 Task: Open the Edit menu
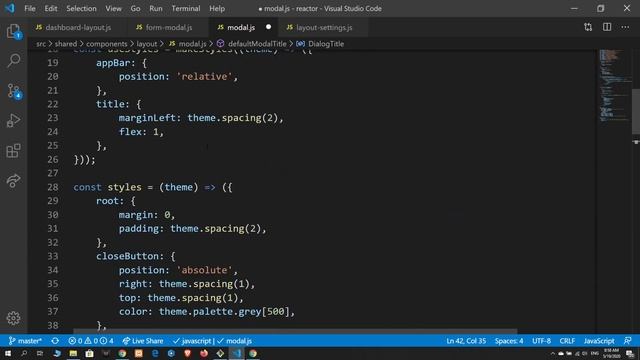51,9
